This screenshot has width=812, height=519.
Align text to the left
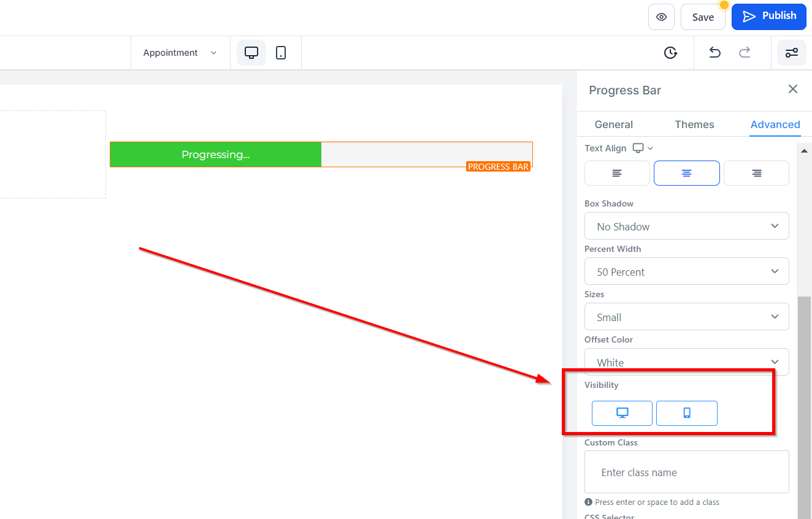pos(617,173)
